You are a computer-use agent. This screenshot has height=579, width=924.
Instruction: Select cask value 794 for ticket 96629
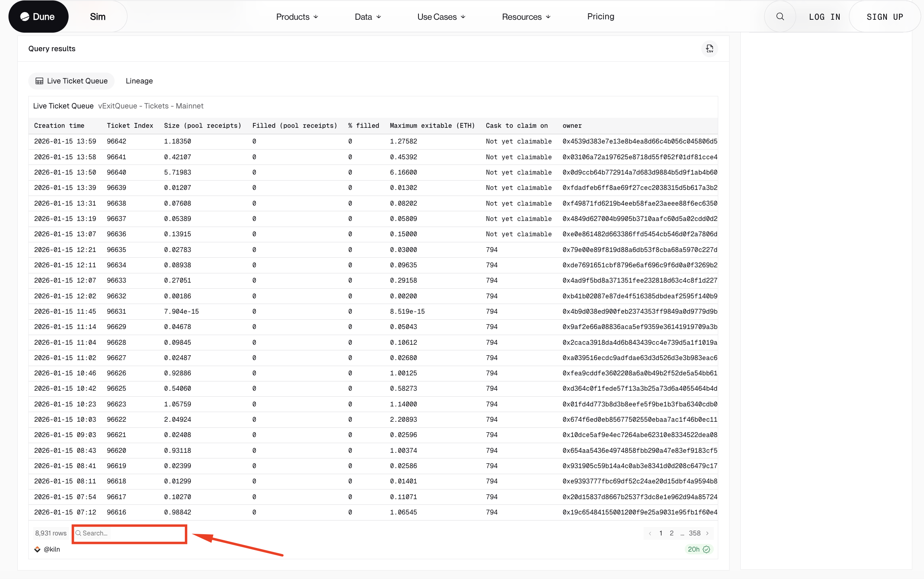pos(491,327)
